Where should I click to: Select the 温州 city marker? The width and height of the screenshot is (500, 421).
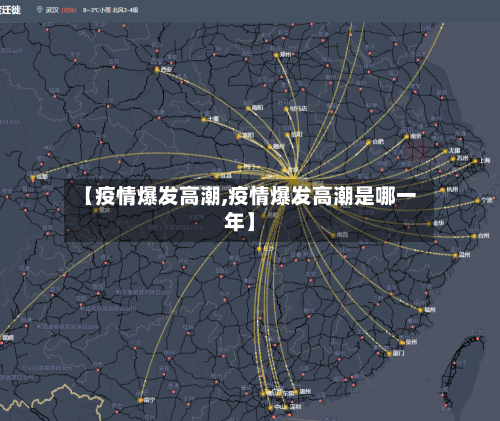point(455,255)
